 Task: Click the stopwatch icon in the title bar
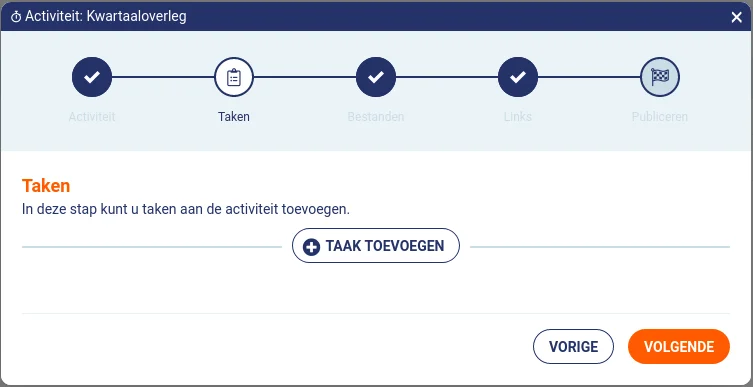pos(16,17)
